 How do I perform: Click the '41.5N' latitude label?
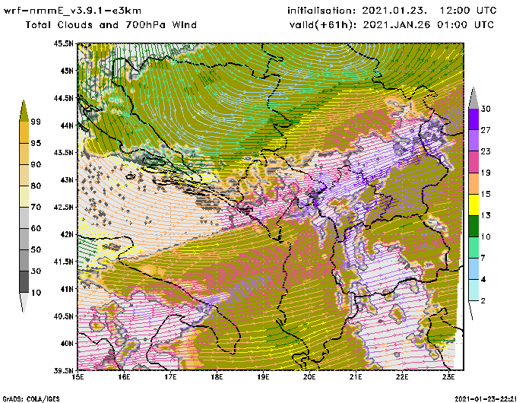tap(63, 262)
